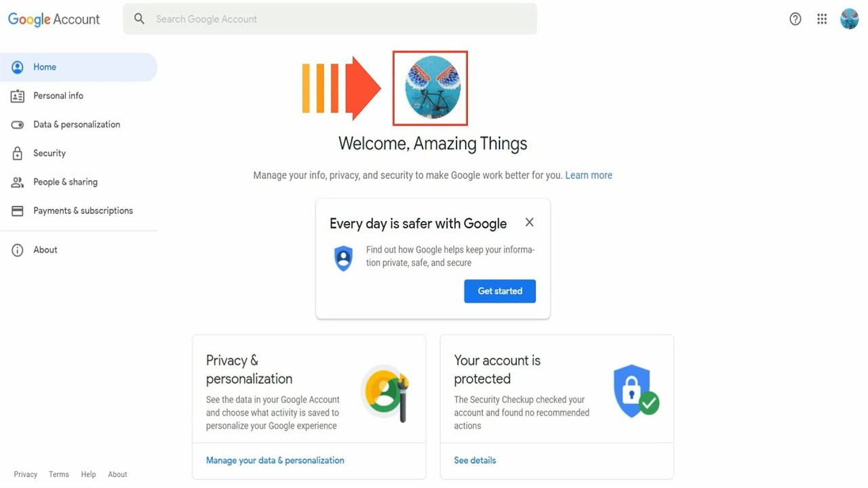Click the account avatar in top right
The width and height of the screenshot is (868, 488).
tap(849, 19)
